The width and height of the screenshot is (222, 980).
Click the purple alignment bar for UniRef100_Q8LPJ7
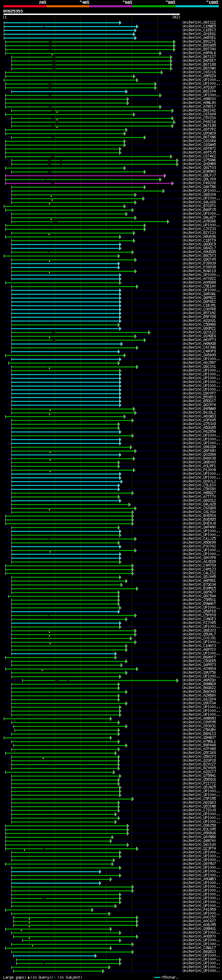pyautogui.click(x=85, y=176)
